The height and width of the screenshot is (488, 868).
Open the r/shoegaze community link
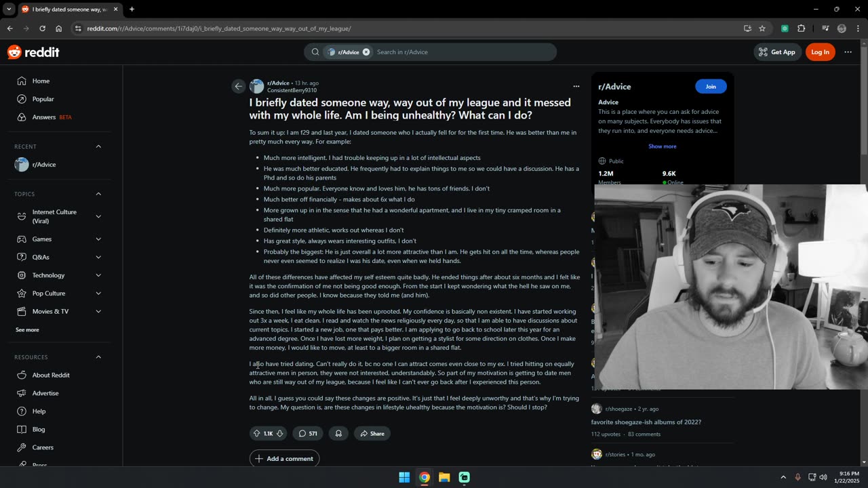click(x=618, y=409)
